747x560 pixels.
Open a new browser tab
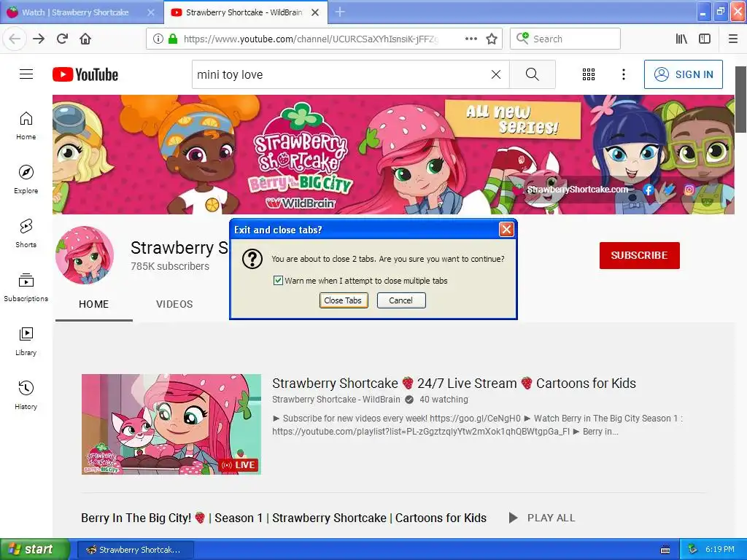pyautogui.click(x=340, y=12)
